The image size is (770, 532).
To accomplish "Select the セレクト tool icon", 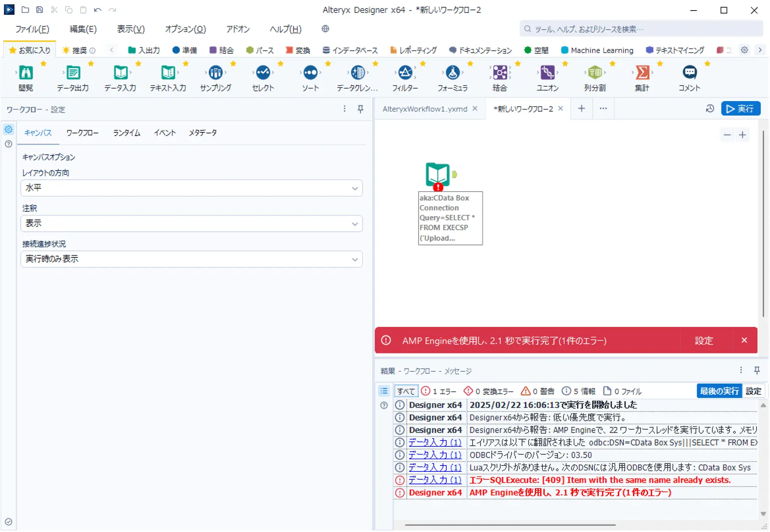I will pos(263,73).
